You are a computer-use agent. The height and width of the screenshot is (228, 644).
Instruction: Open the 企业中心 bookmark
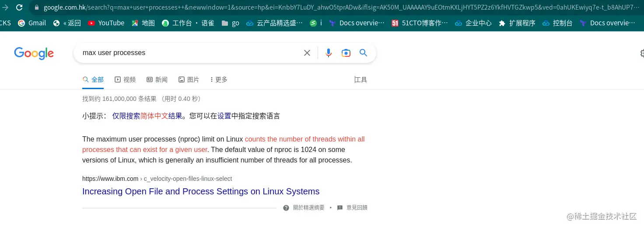[473, 23]
